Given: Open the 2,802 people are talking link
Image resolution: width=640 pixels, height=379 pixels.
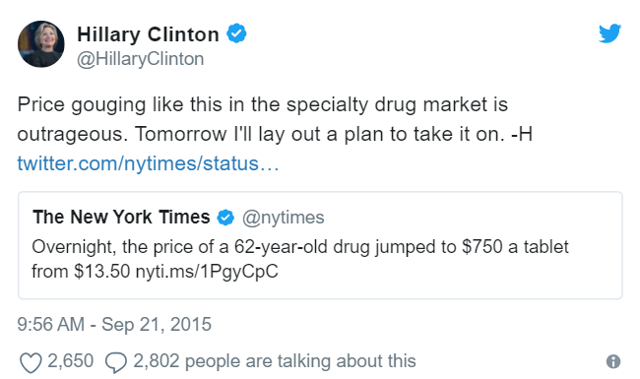Looking at the screenshot, I should pyautogui.click(x=275, y=361).
